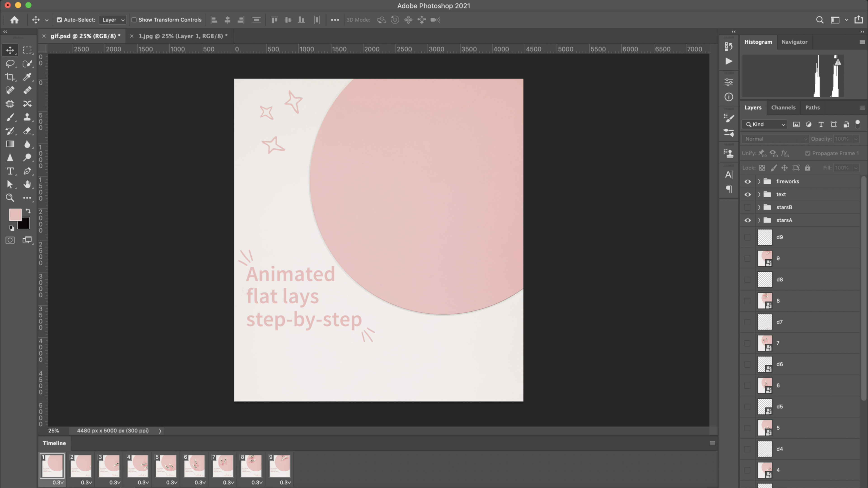Hide the starsA layer group
Screen dimensions: 868x488
[747, 220]
